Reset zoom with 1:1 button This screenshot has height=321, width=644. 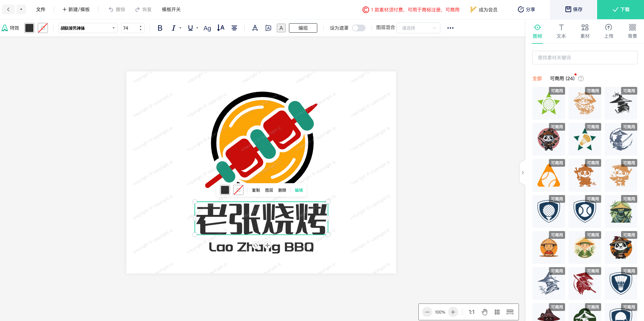click(x=472, y=312)
